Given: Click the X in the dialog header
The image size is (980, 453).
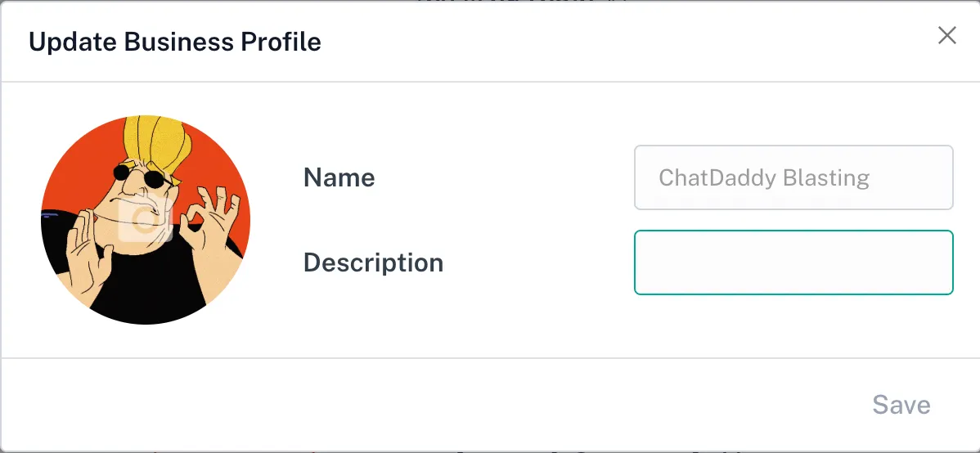Looking at the screenshot, I should (946, 35).
